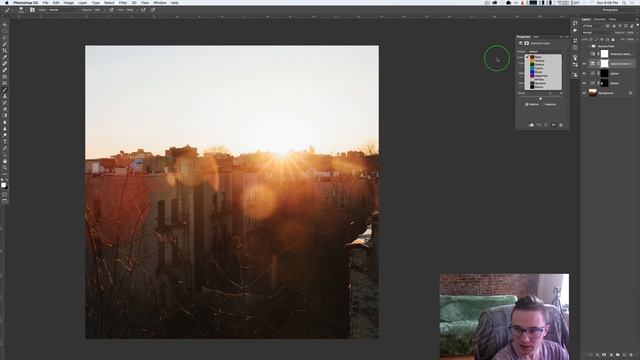Screen dimensions: 640x360
Task: Click the Background layer thumbnail
Action: click(593, 93)
